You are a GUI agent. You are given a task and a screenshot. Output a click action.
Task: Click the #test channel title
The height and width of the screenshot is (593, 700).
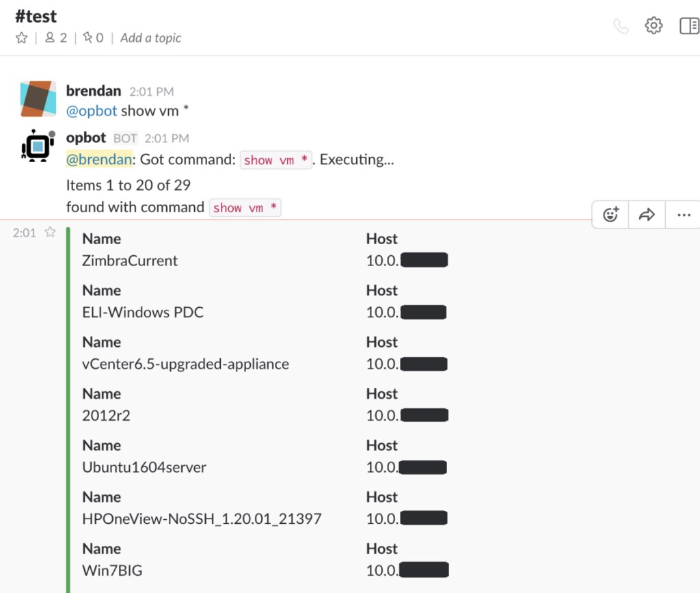36,16
